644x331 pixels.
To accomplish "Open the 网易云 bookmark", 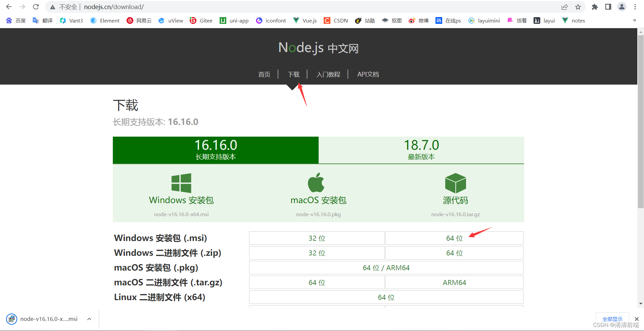I will tap(139, 20).
